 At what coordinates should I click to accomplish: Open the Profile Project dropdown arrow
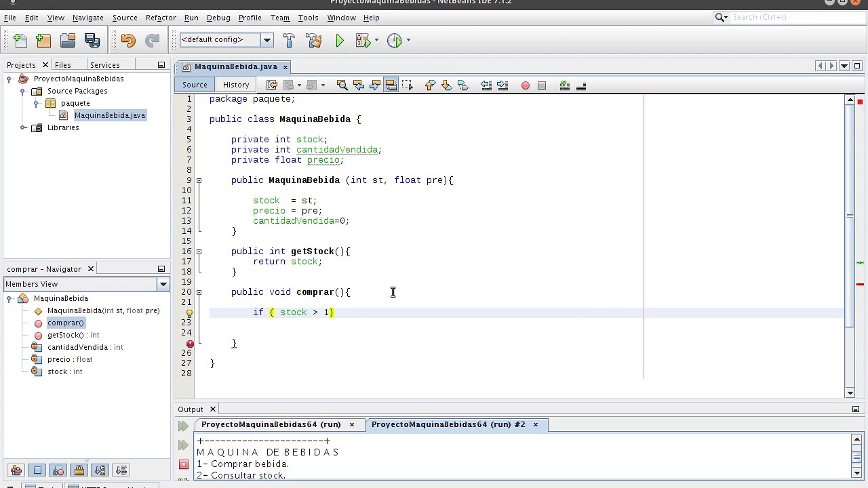point(408,40)
